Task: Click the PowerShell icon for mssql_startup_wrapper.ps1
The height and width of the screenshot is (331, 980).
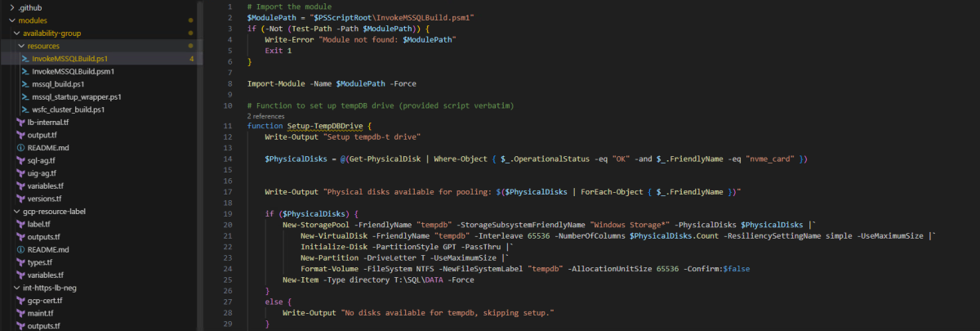Action: coord(24,96)
